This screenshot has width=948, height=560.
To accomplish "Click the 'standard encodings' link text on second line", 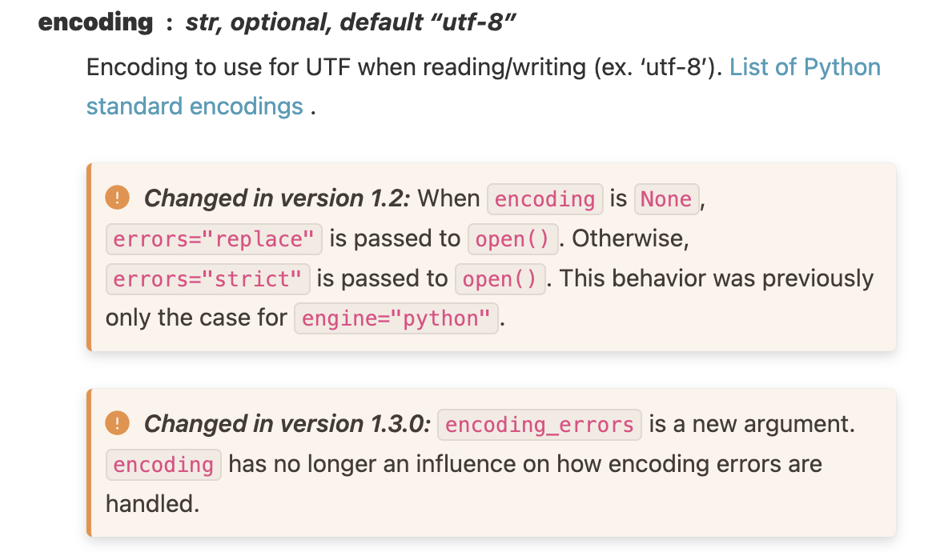I will click(195, 106).
